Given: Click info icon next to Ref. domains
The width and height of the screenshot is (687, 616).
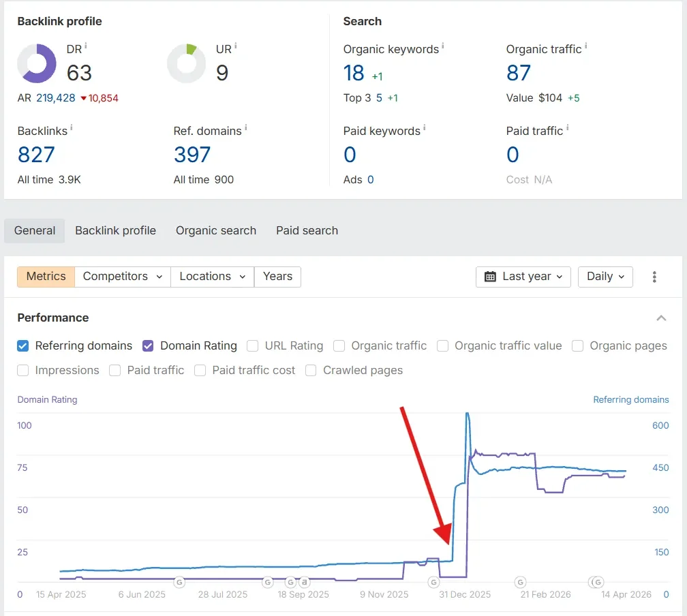Looking at the screenshot, I should click(245, 128).
